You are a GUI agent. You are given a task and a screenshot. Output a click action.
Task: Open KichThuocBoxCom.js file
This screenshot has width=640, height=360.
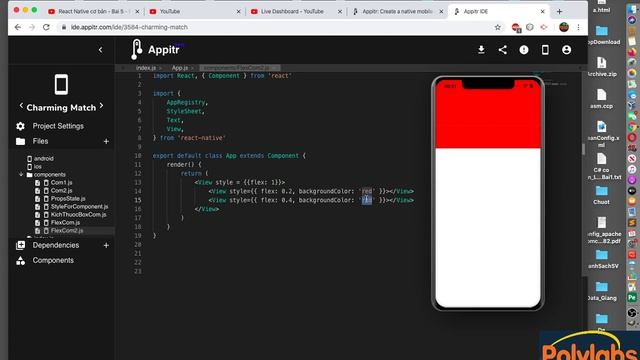[78, 215]
